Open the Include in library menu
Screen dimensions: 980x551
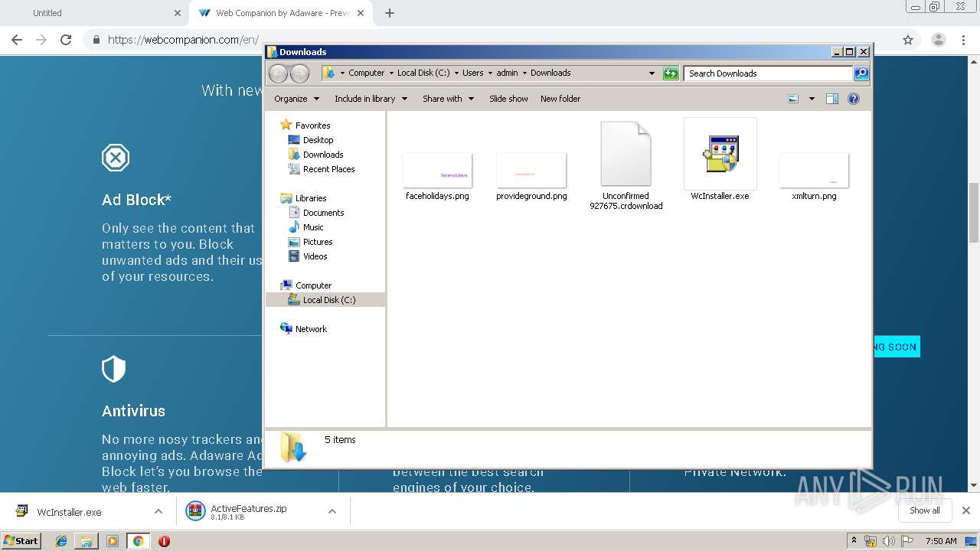[x=371, y=99]
